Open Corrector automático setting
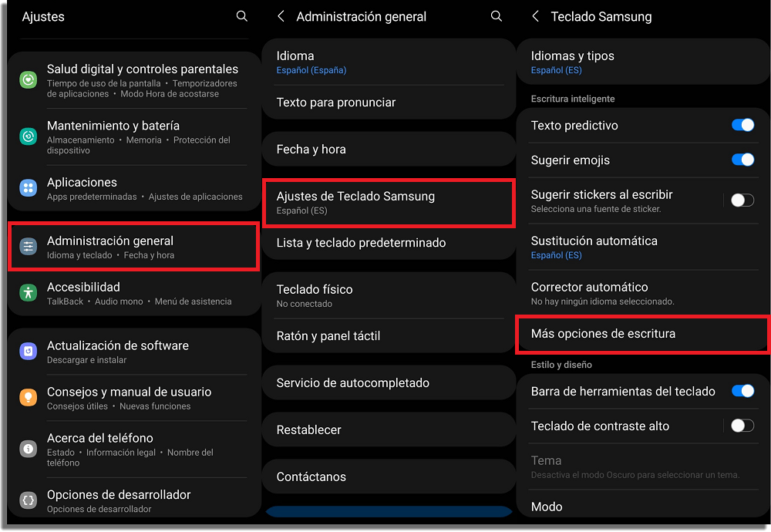The width and height of the screenshot is (771, 532). tap(643, 293)
